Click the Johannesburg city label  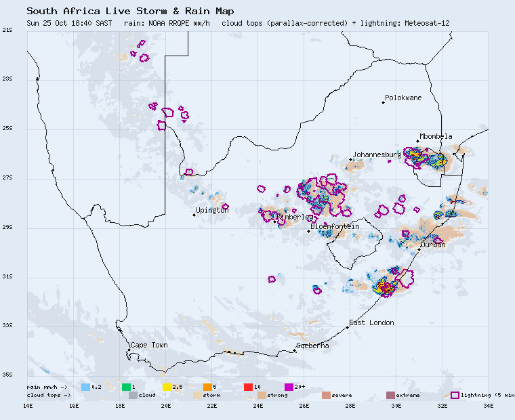377,154
